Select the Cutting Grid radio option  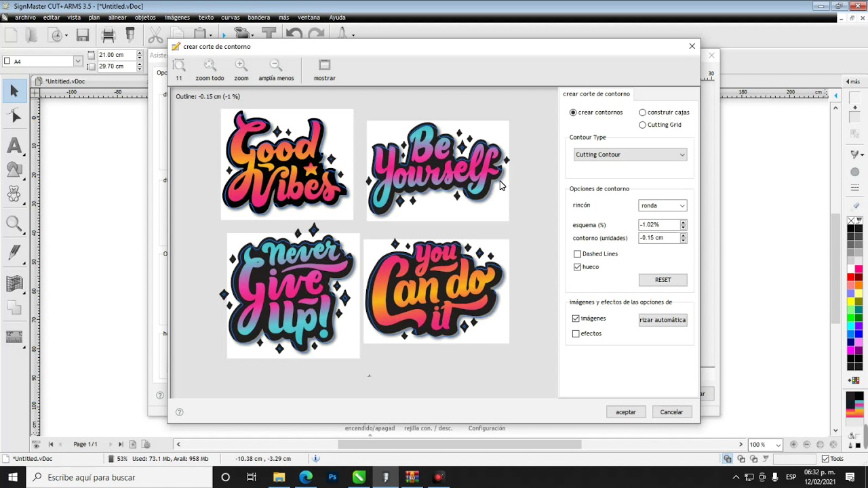642,125
